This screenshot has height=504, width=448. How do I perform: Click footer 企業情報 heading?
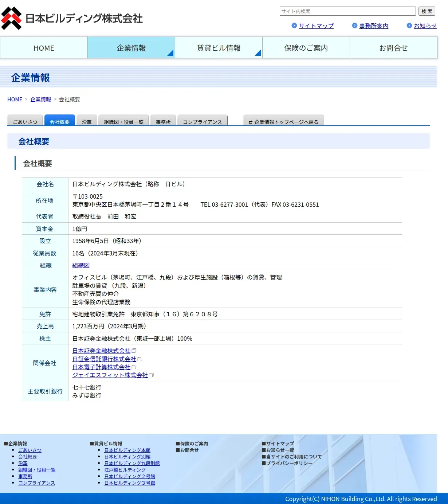15,444
